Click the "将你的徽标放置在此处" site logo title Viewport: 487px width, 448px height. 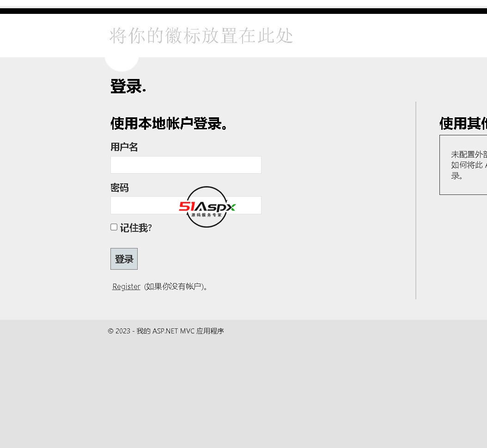pos(201,36)
